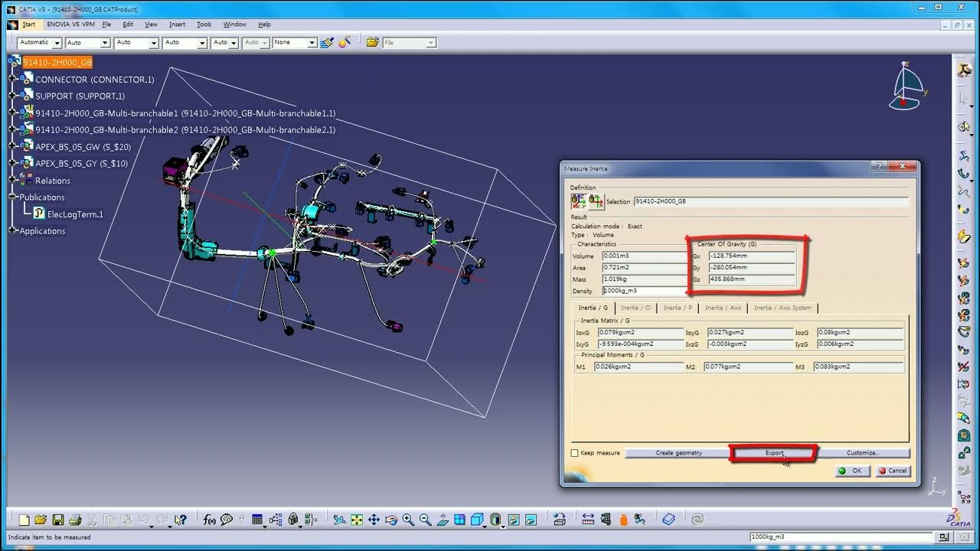Expand the CONNECTOR (CONNECTOR.1) tree node

pos(12,79)
